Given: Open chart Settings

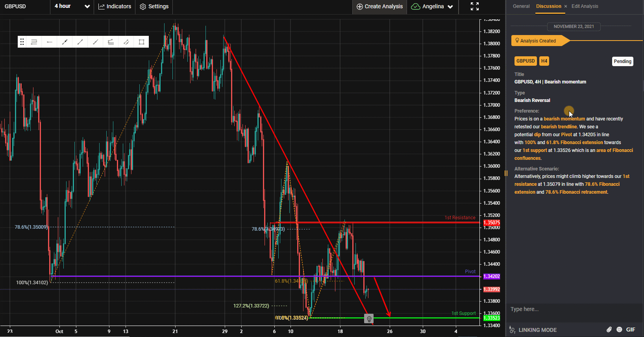Looking at the screenshot, I should click(x=154, y=6).
